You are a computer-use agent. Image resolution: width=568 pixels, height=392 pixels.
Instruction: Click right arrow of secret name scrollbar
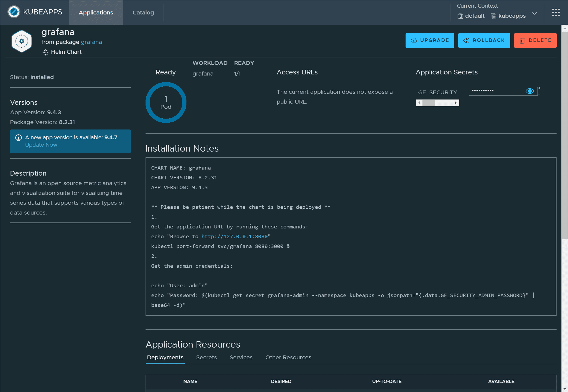pyautogui.click(x=456, y=103)
